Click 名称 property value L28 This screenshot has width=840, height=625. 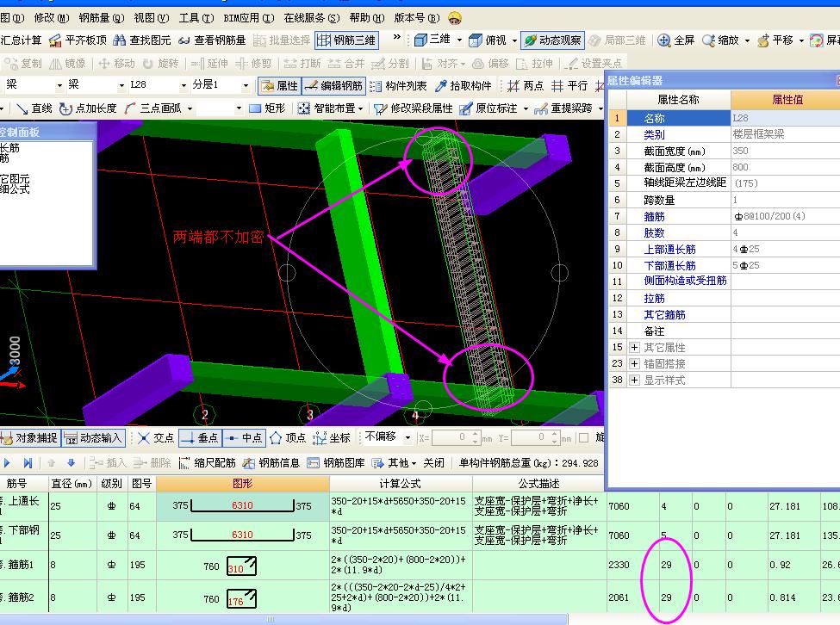[x=786, y=118]
